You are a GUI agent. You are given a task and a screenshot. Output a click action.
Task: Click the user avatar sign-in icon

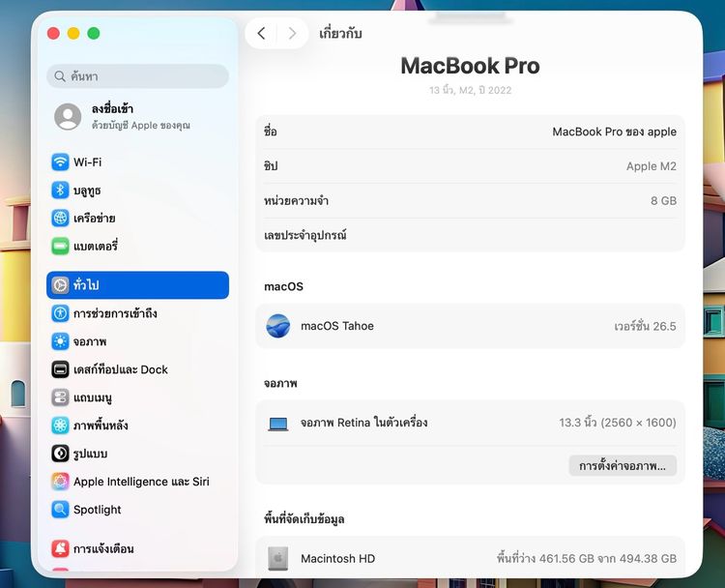68,117
